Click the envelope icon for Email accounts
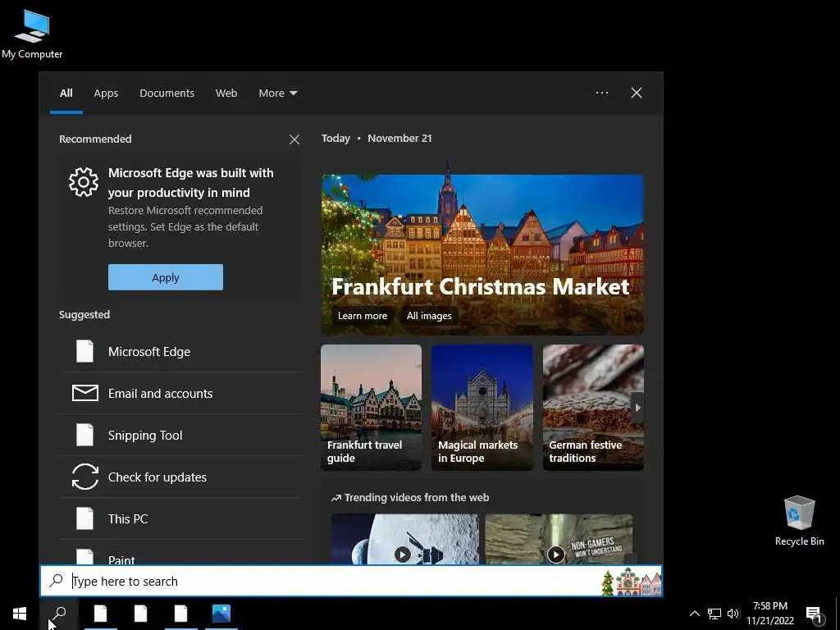The width and height of the screenshot is (840, 630). point(84,393)
